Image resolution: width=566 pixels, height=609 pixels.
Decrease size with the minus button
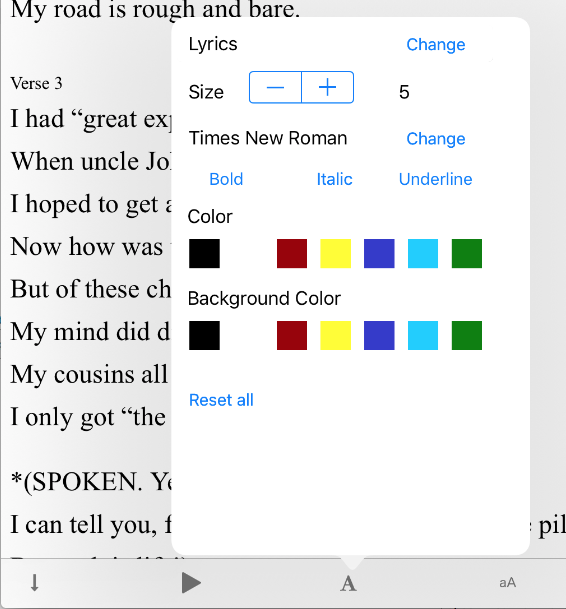(x=275, y=87)
